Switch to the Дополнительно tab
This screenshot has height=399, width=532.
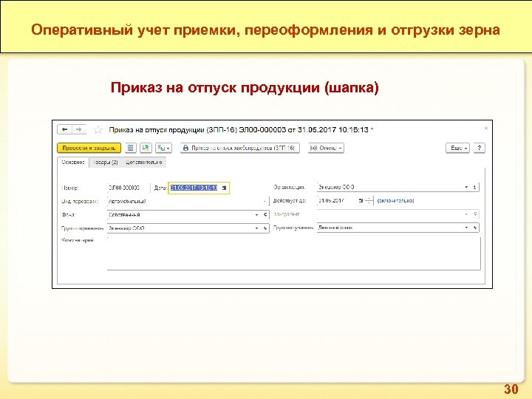tap(144, 162)
